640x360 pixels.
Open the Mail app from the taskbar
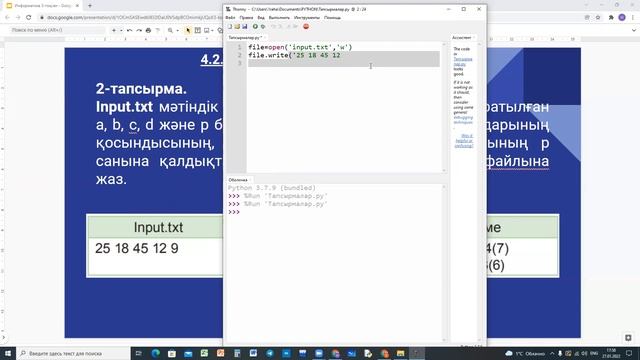pos(188,353)
